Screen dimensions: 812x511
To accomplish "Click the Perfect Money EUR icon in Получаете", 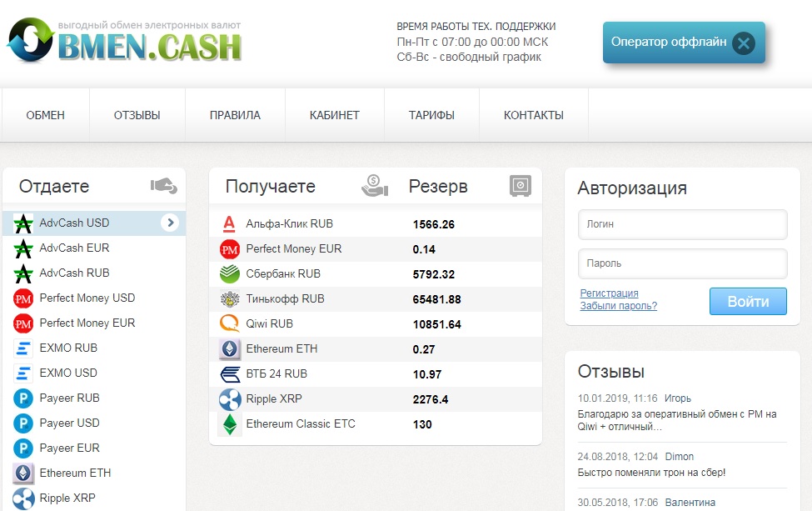I will 229,249.
